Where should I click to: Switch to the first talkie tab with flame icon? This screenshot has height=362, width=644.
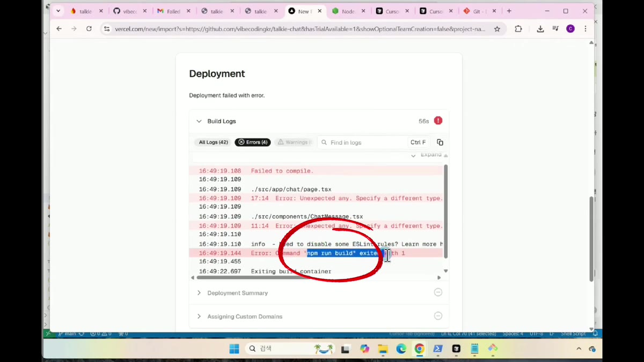[x=85, y=11]
